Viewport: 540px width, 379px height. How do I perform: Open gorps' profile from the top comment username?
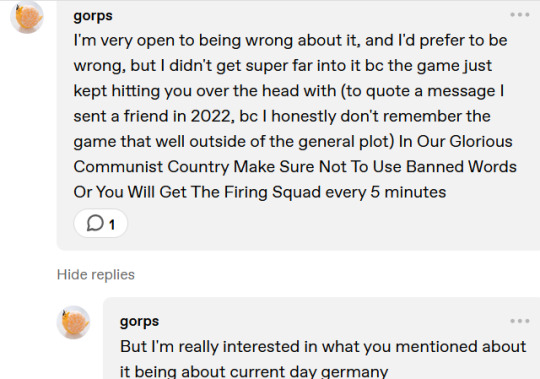(93, 16)
